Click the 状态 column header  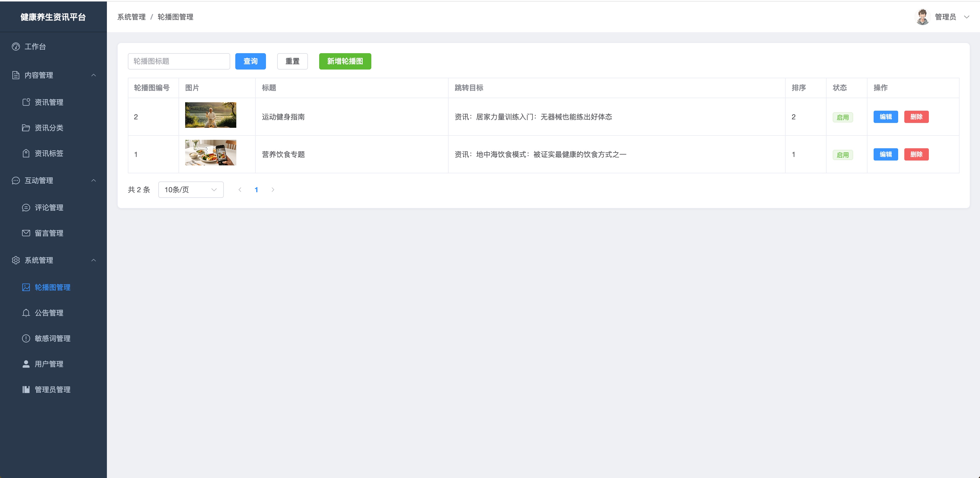(x=847, y=88)
